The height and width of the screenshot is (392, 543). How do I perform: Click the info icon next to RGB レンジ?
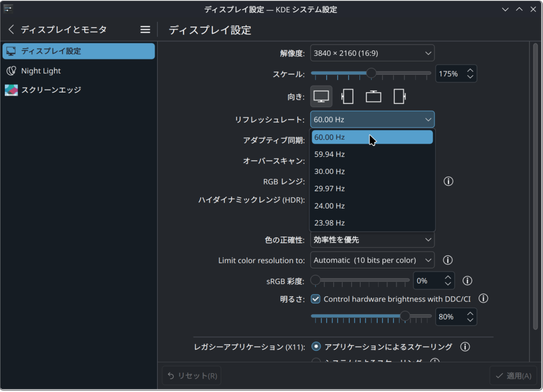(x=448, y=181)
